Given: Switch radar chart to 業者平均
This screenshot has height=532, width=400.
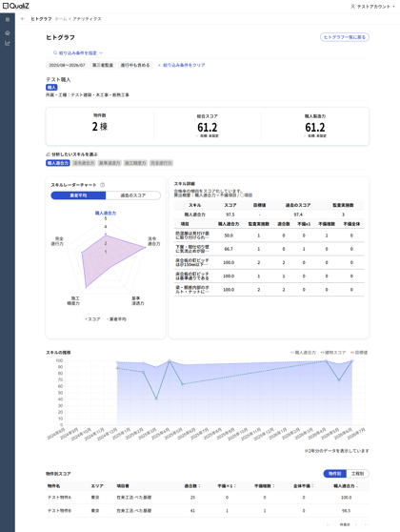Looking at the screenshot, I should (78, 195).
